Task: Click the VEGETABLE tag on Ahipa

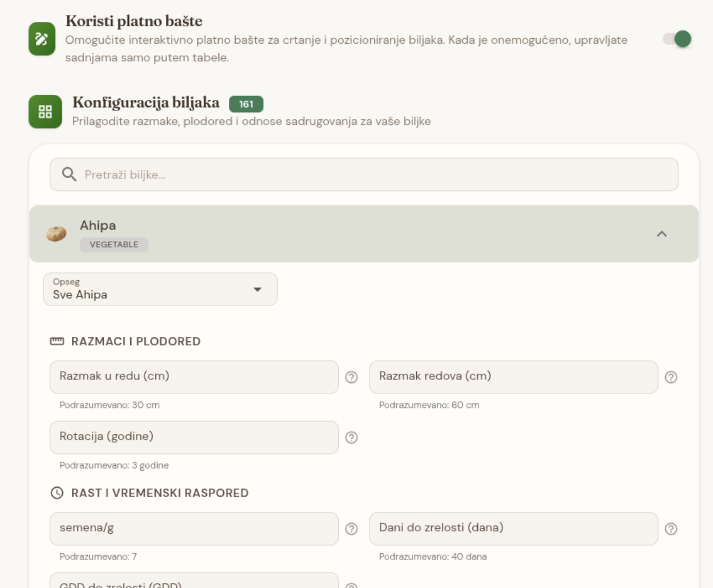Action: click(x=114, y=244)
